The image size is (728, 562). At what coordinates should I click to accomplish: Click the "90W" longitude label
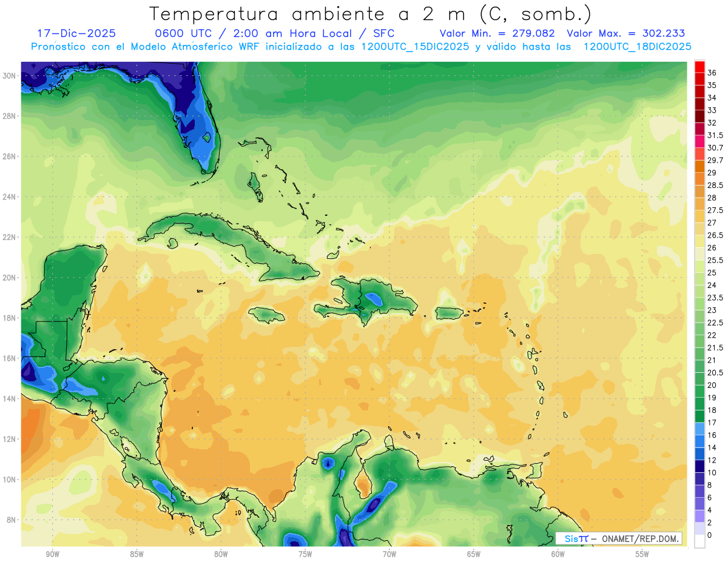click(x=52, y=555)
